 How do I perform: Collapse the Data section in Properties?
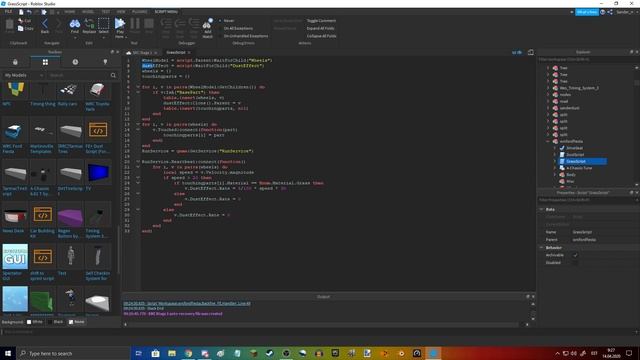pos(542,209)
